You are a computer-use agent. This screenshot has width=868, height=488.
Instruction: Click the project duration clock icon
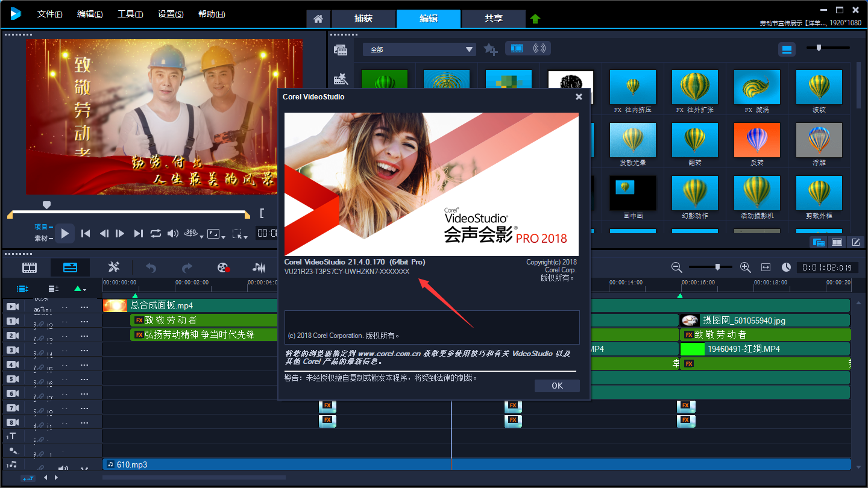pyautogui.click(x=786, y=267)
